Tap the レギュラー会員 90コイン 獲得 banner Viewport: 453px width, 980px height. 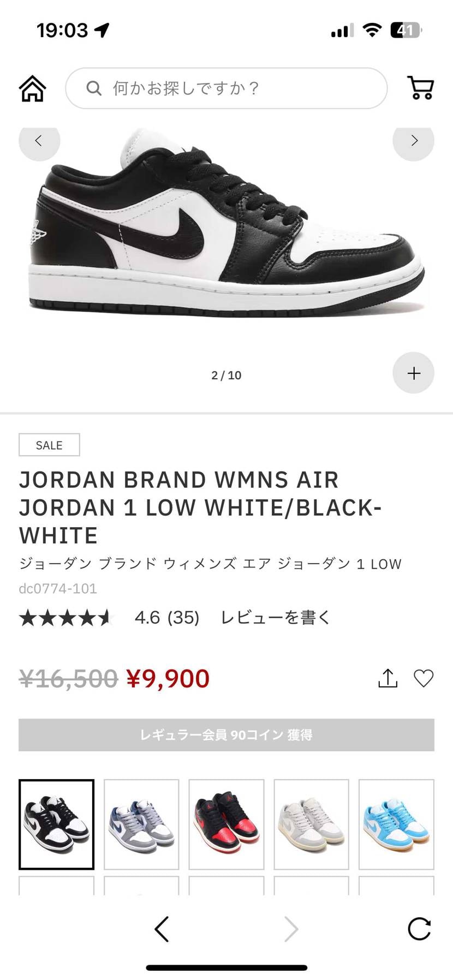(226, 735)
